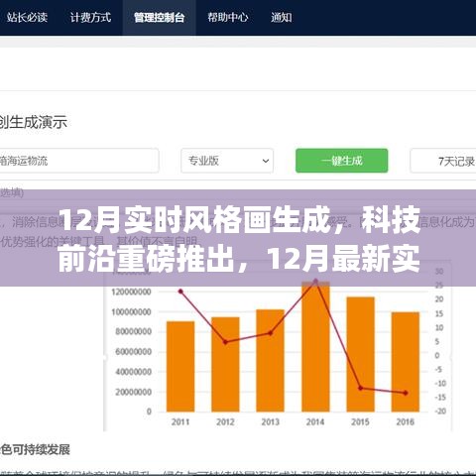
Task: Click the 2012 orange bar in chart
Action: 225,364
